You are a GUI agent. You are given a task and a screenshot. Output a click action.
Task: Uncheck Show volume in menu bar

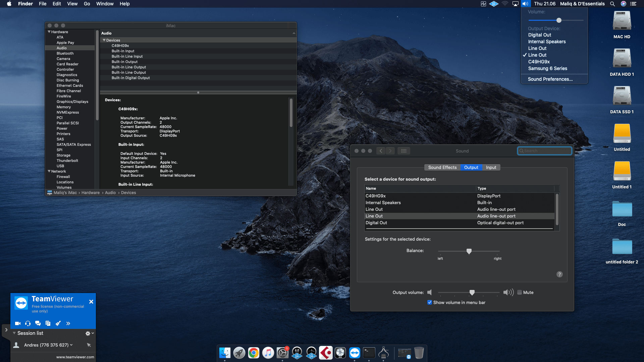point(430,302)
